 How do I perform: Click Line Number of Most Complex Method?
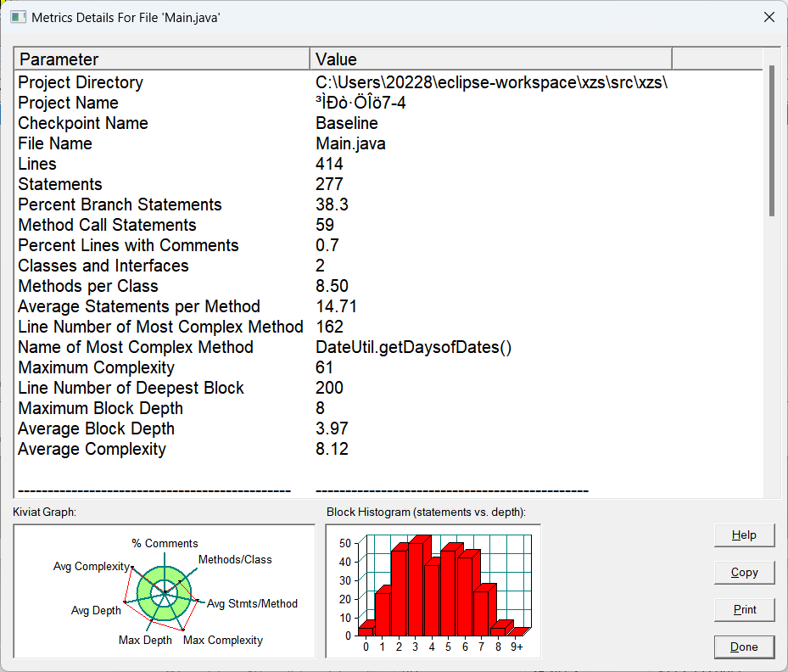[x=160, y=327]
